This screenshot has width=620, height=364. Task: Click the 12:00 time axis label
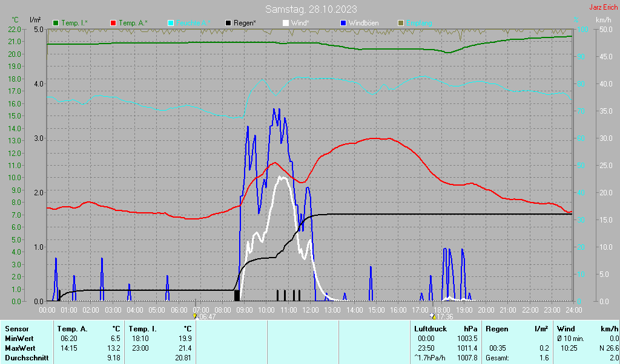[x=310, y=310]
